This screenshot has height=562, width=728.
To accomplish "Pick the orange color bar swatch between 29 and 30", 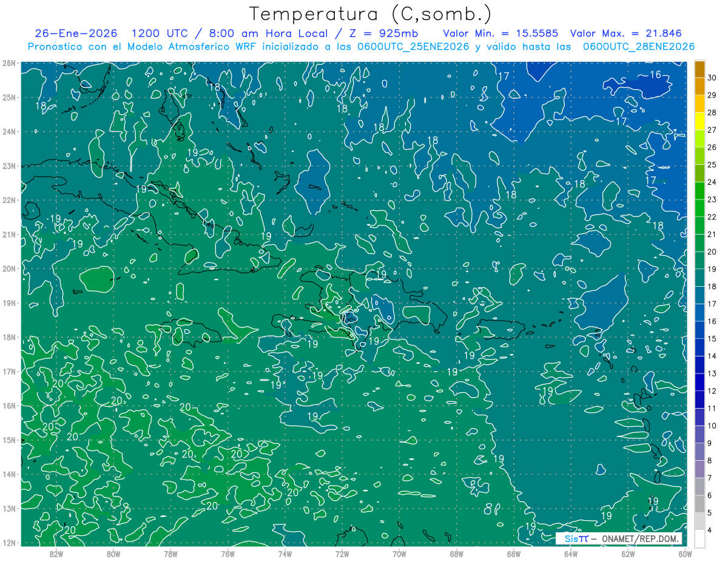I will (699, 86).
